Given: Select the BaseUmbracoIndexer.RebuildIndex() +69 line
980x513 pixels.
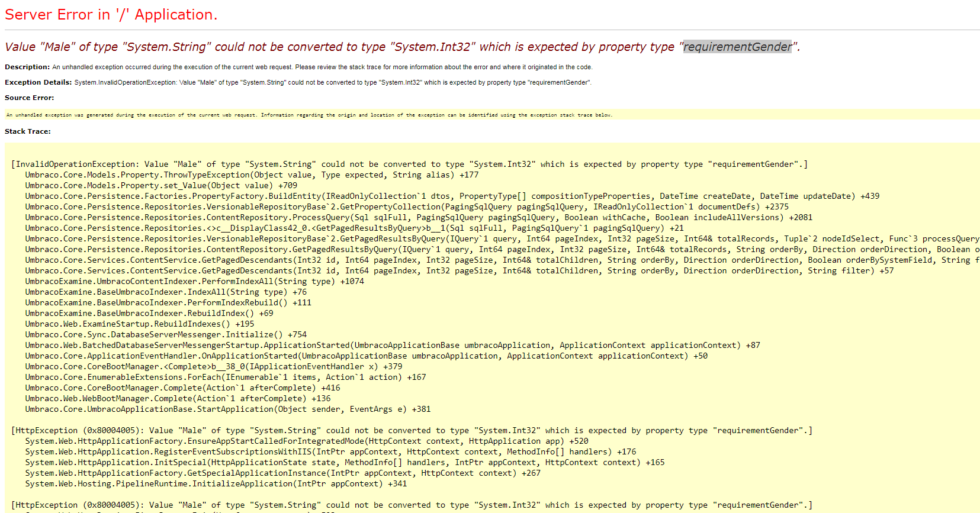Looking at the screenshot, I should click(149, 314).
